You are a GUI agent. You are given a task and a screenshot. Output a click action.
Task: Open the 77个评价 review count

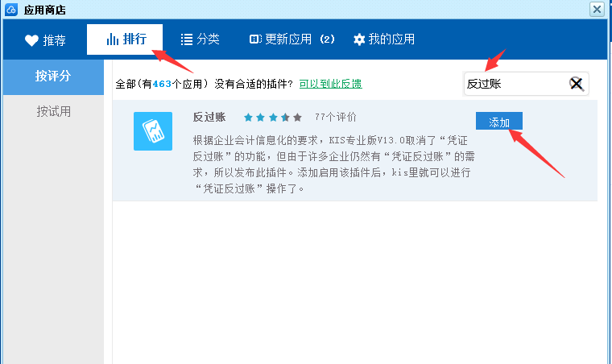(336, 117)
